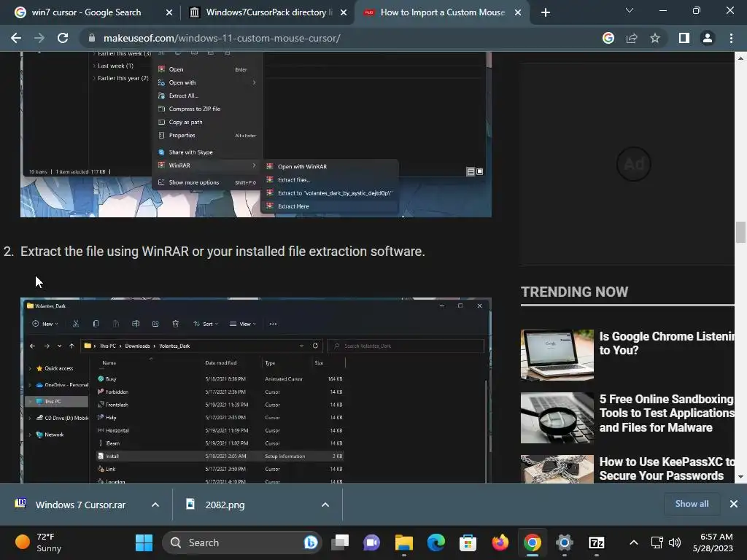Open Chrome three-dot menu
The height and width of the screenshot is (560, 747).
(731, 38)
